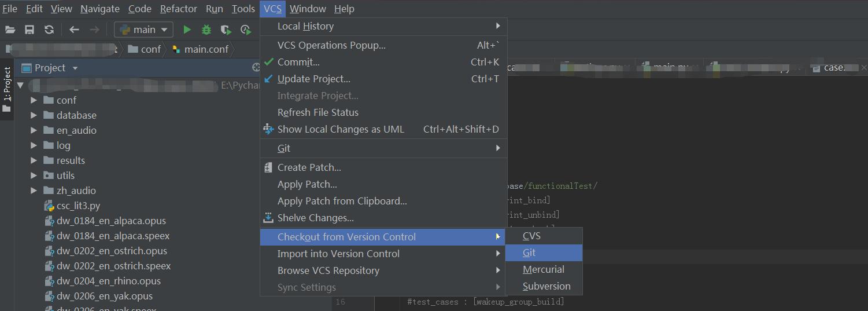Open the Refactor menu in the menu bar
The image size is (868, 311).
point(178,9)
